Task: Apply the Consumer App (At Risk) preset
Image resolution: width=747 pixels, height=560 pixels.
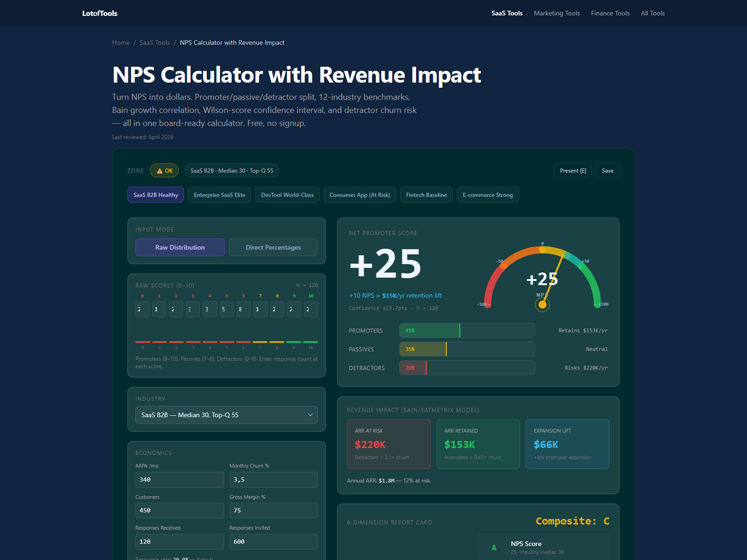Action: (359, 195)
